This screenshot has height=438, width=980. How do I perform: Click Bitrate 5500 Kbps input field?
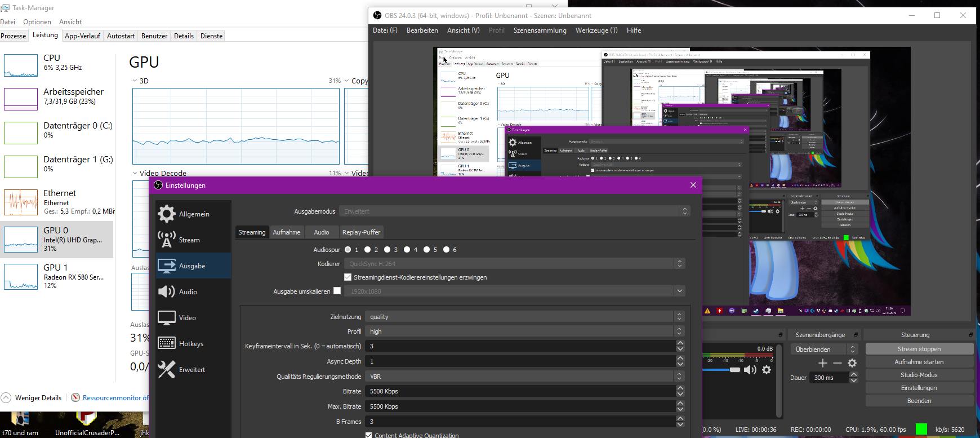coord(520,391)
